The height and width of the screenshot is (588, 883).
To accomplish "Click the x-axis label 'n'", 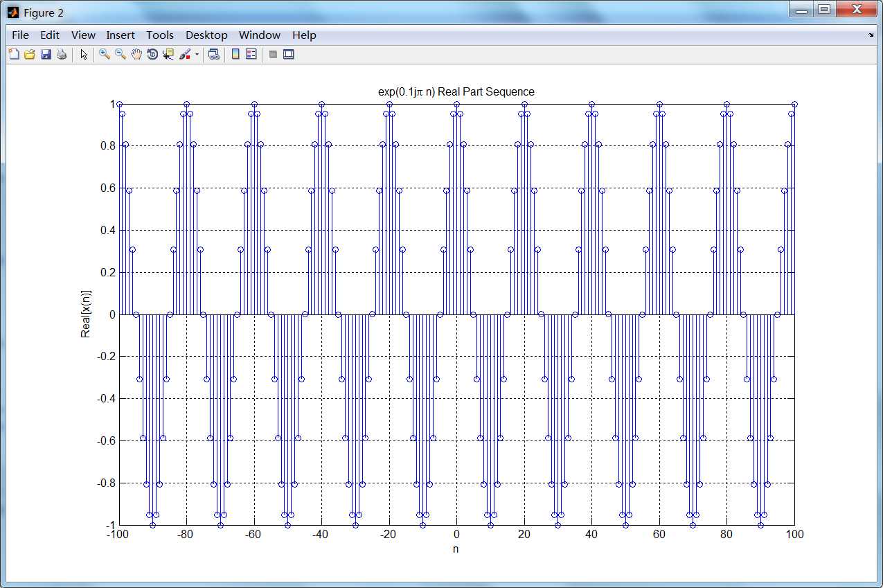I will (456, 549).
